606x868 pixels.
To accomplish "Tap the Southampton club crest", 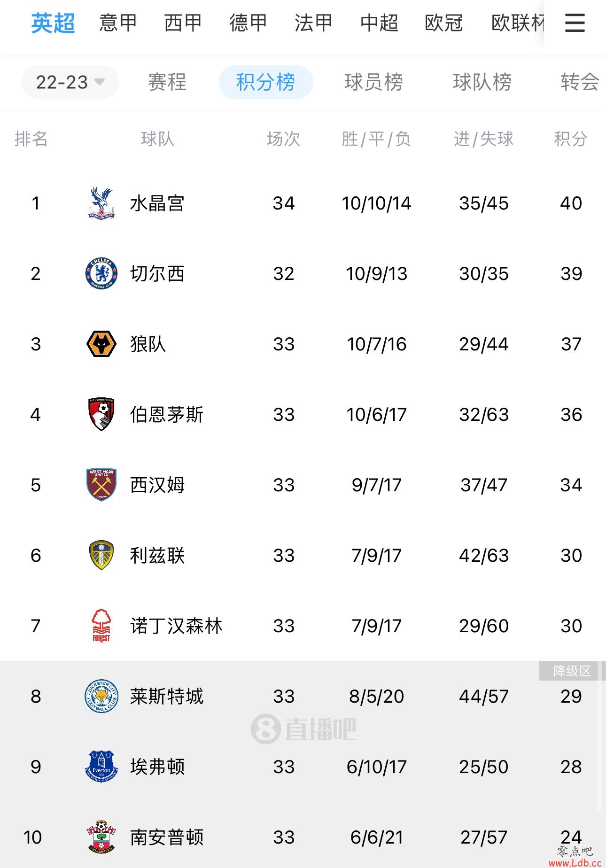I will [101, 837].
